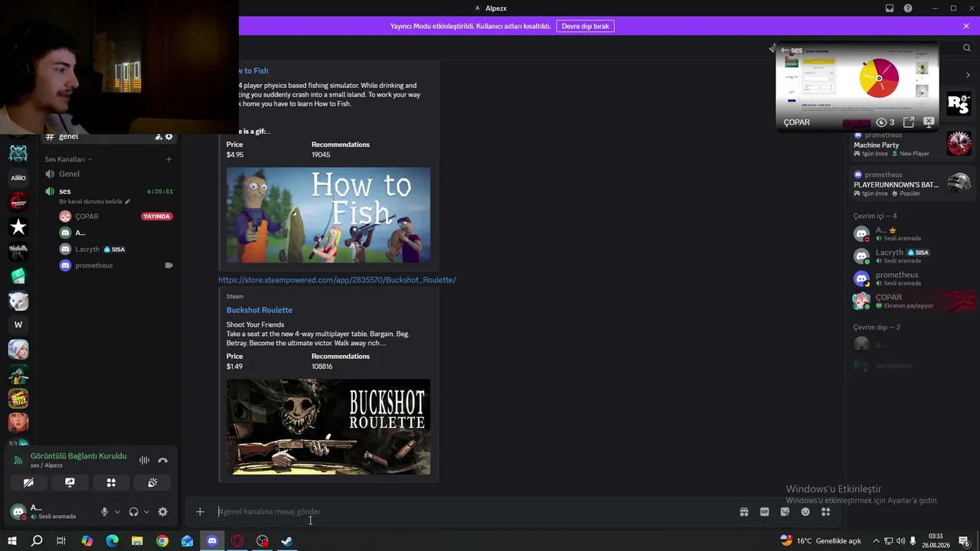Open Opera GX from the taskbar
Screen dimensions: 980x551
point(237,541)
